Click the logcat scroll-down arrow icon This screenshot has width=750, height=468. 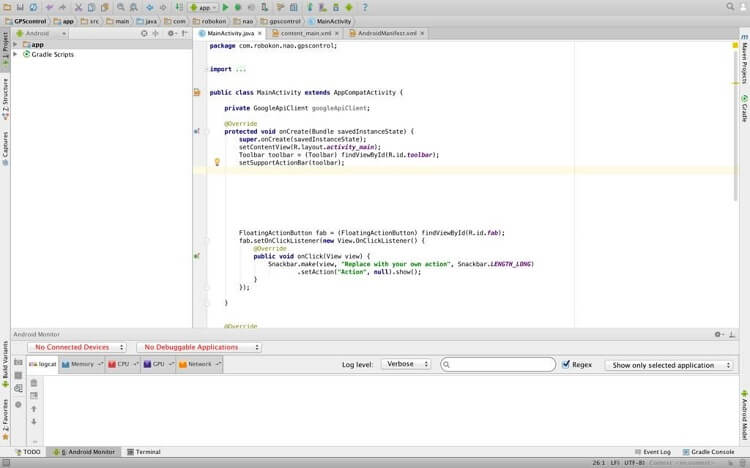[x=33, y=422]
